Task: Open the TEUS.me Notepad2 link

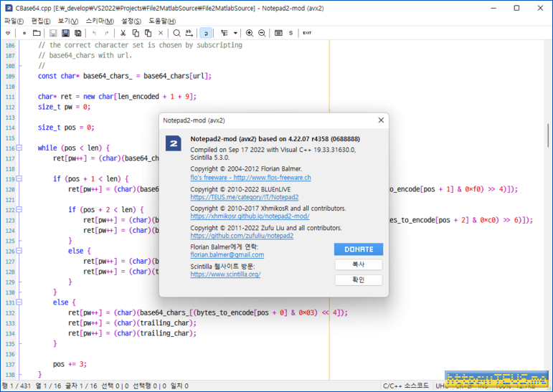Action: [245, 197]
